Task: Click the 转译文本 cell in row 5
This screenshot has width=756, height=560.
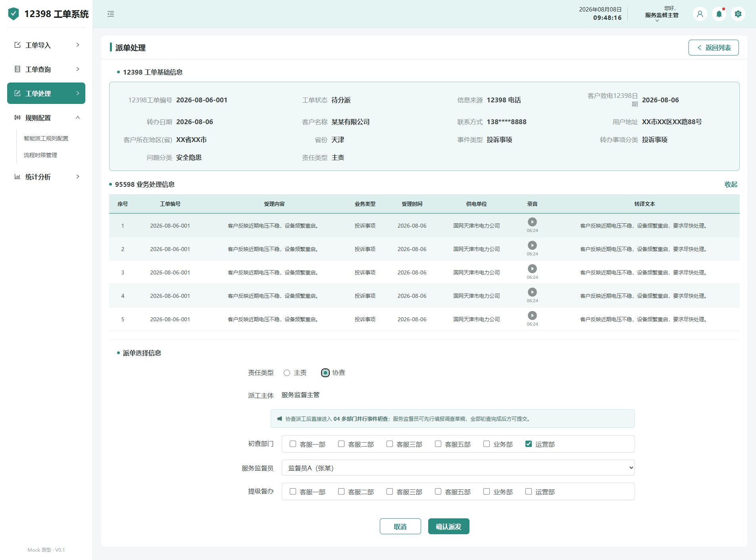Action: click(644, 319)
